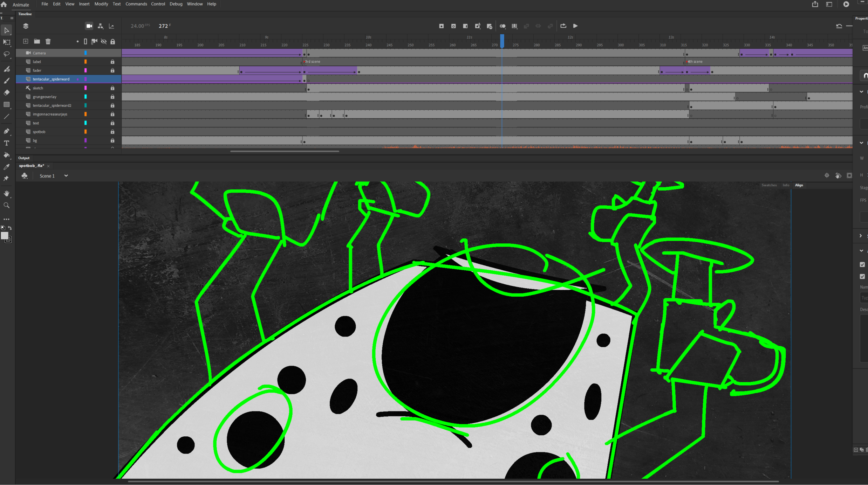Open the layer view stacked-layers icon

pyautogui.click(x=26, y=26)
